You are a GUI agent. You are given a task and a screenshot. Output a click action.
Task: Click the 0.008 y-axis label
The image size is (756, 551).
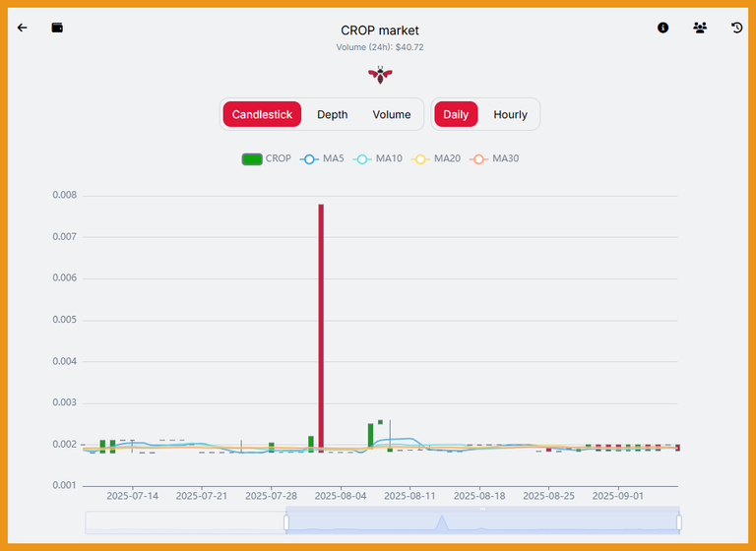(x=65, y=195)
